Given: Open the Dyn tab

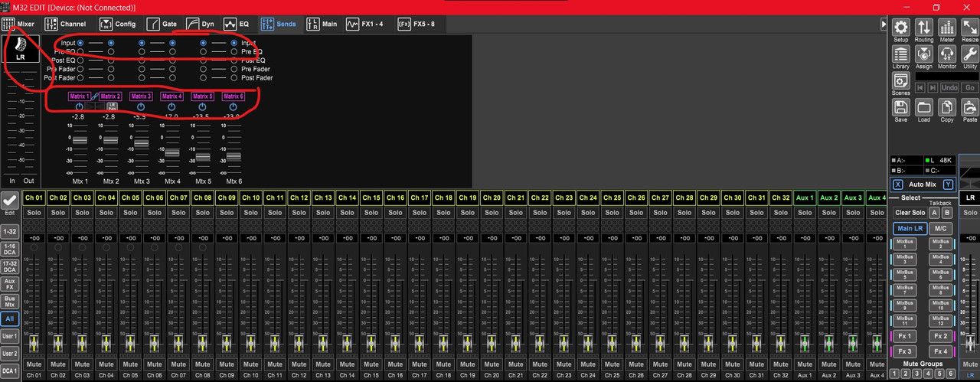Looking at the screenshot, I should [x=199, y=24].
